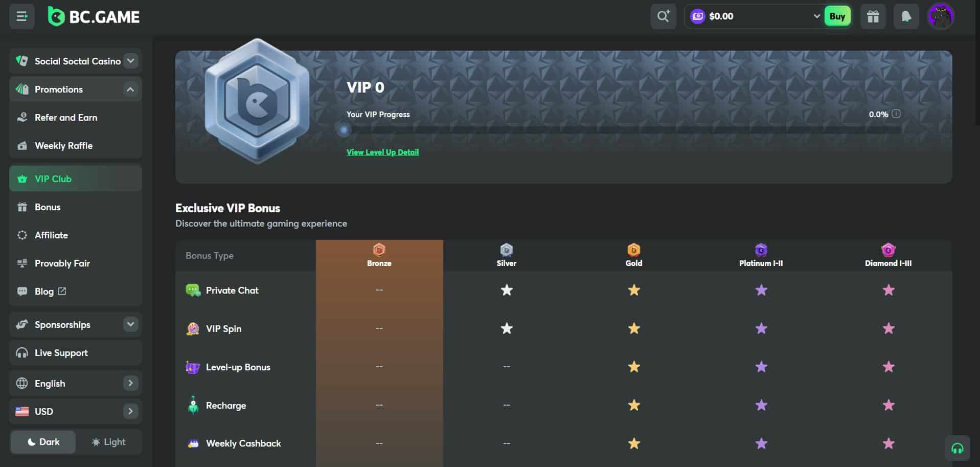Screen dimensions: 980x467
Task: Click the Live Support headset icon in sidebar
Action: click(x=22, y=353)
